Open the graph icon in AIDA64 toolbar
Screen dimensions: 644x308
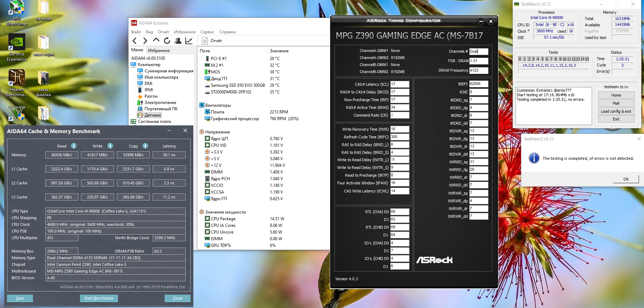189,41
